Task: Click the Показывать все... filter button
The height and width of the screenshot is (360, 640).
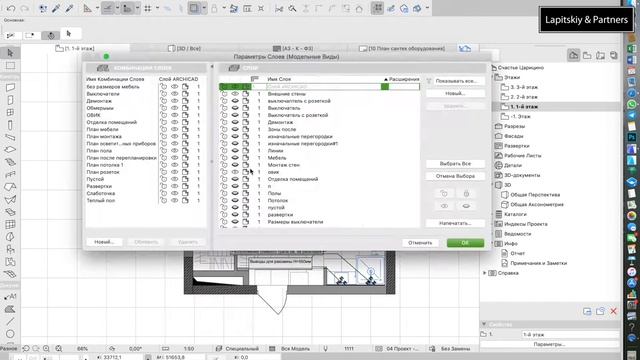Action: coord(456,81)
